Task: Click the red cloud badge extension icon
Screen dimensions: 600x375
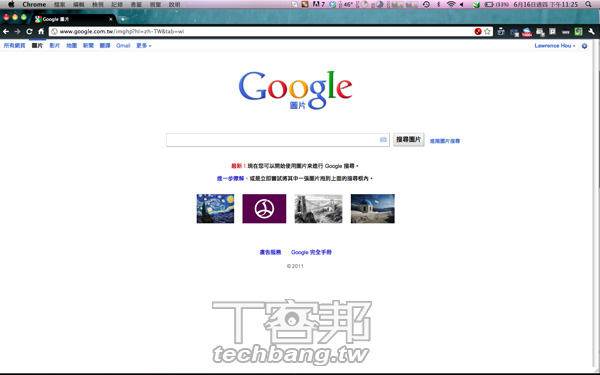Action: (527, 32)
